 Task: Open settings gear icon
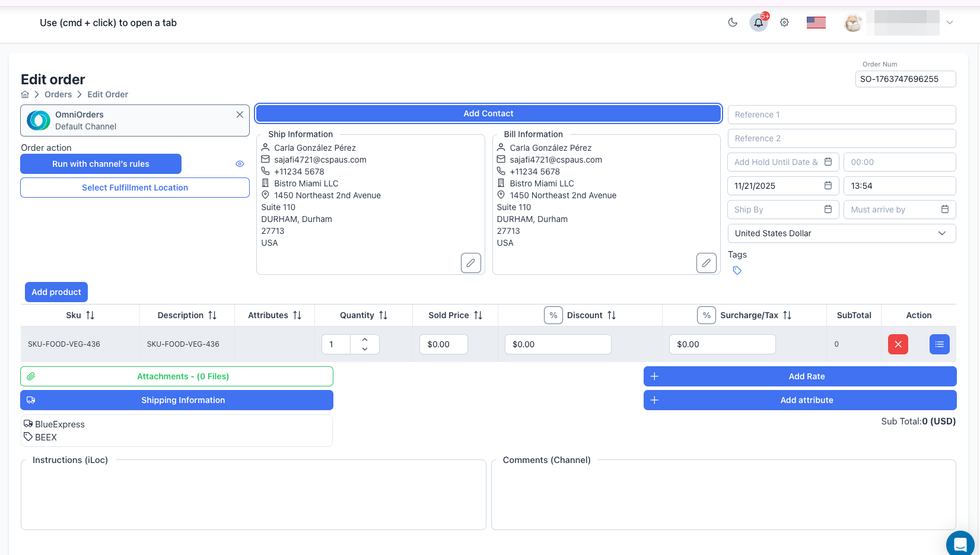tap(784, 23)
